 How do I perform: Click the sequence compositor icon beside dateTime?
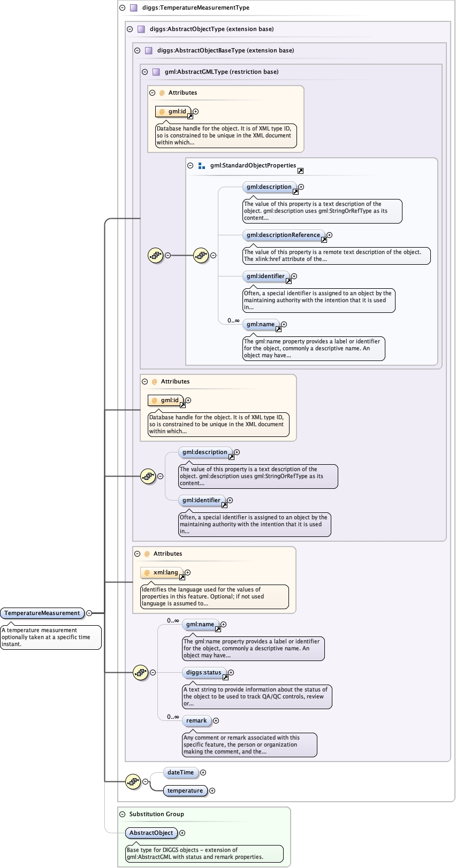(x=133, y=781)
